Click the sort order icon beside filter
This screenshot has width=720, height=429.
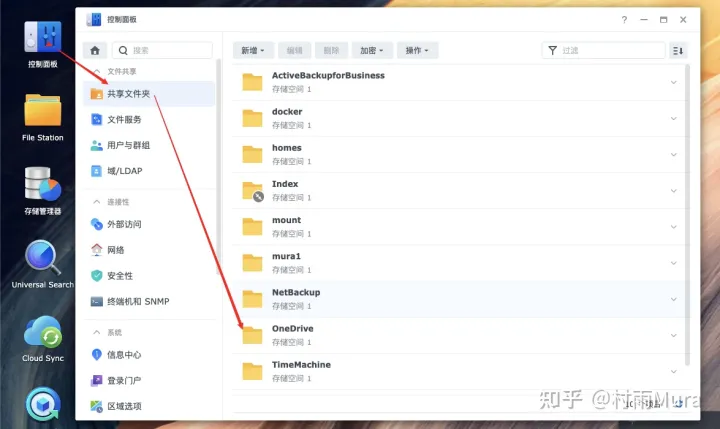678,51
